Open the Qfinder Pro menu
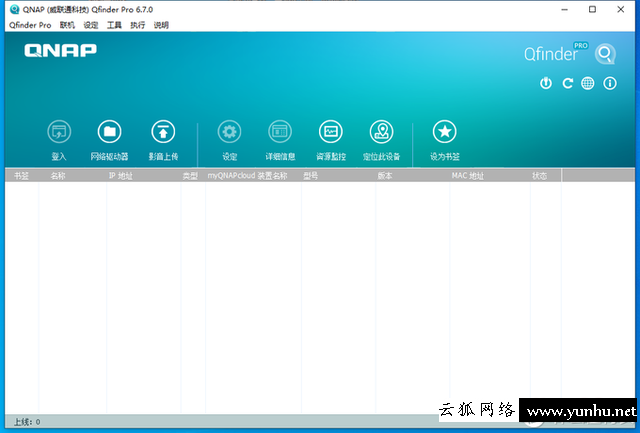The image size is (640, 433). pyautogui.click(x=30, y=25)
